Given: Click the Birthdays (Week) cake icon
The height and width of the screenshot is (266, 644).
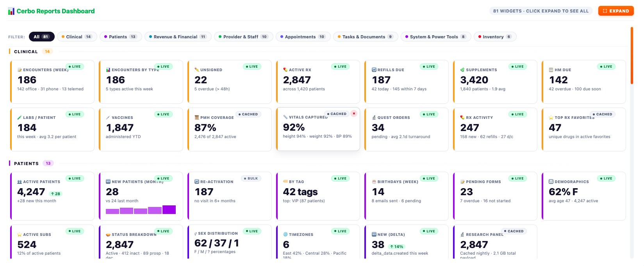Looking at the screenshot, I should (x=374, y=182).
